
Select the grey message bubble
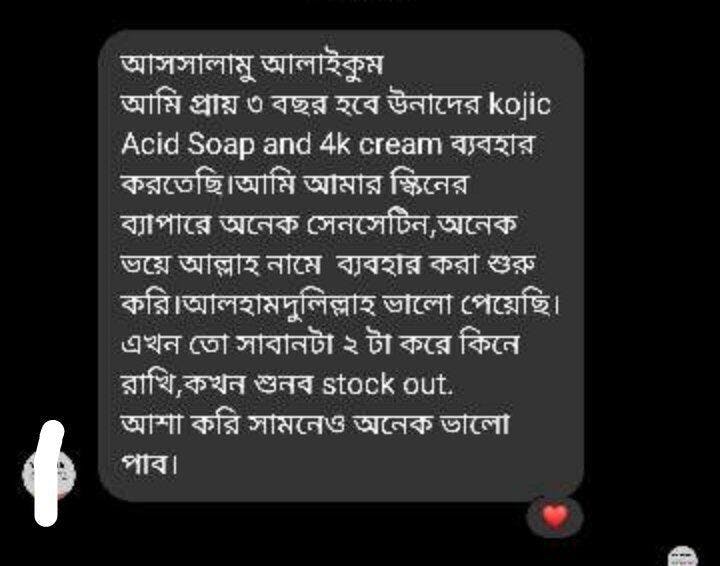(x=341, y=265)
